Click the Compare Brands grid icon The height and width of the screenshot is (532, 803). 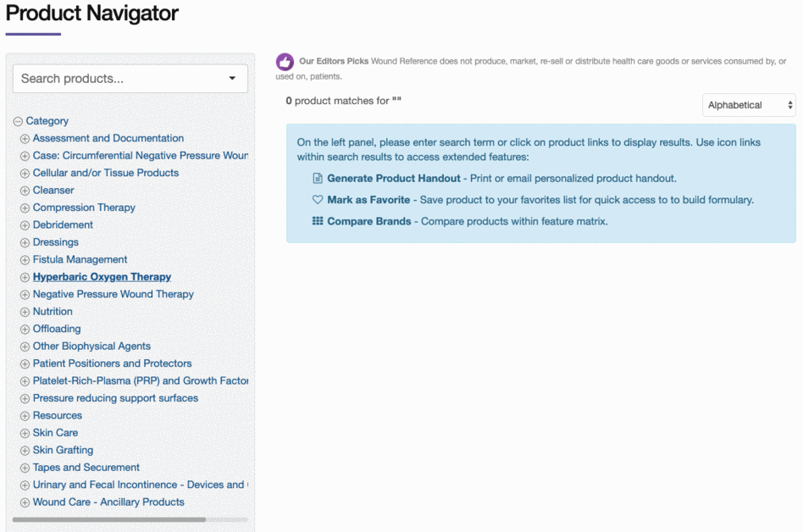tap(318, 221)
